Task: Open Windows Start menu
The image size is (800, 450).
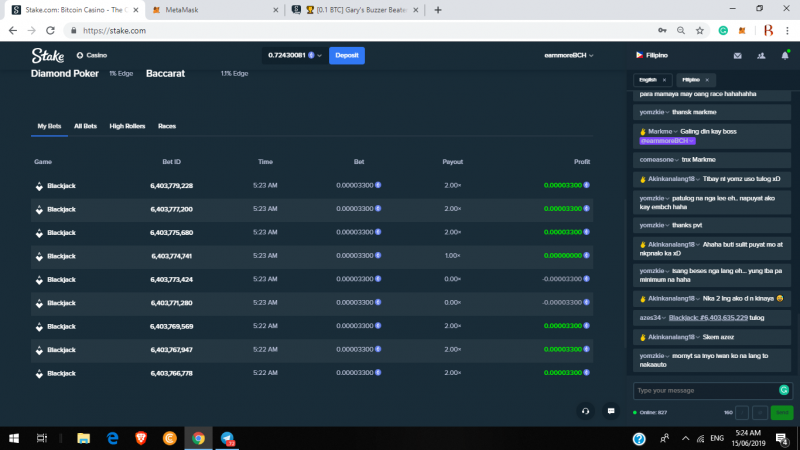Action: click(14, 438)
